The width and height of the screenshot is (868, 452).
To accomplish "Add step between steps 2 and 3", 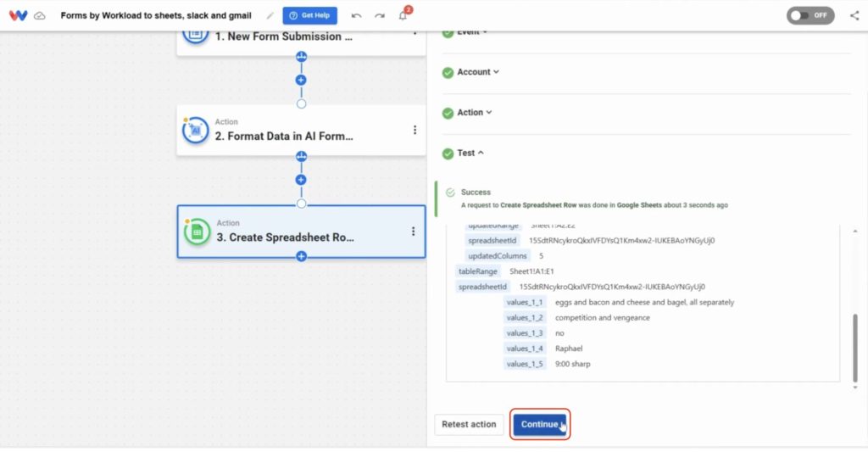I will click(301, 180).
